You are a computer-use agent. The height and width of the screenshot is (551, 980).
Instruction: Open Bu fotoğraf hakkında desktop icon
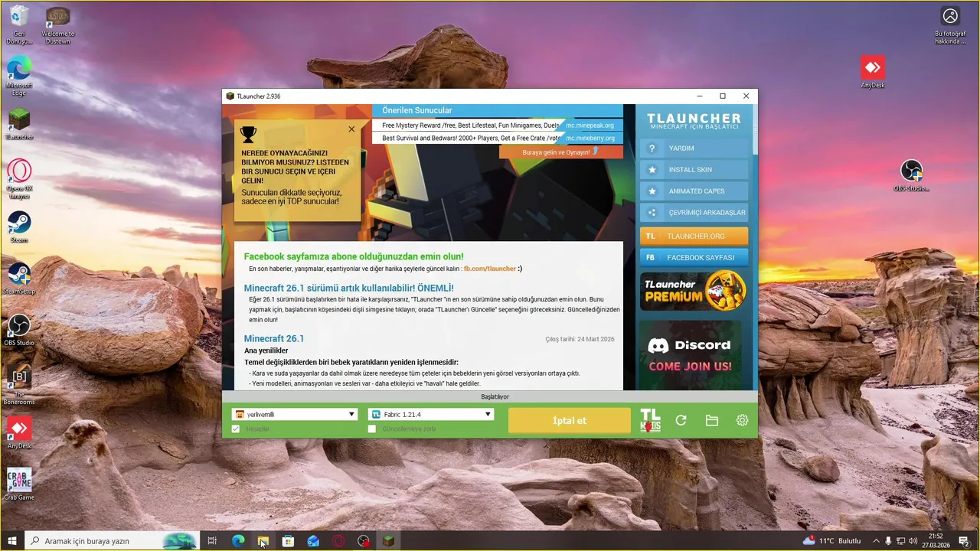click(950, 25)
